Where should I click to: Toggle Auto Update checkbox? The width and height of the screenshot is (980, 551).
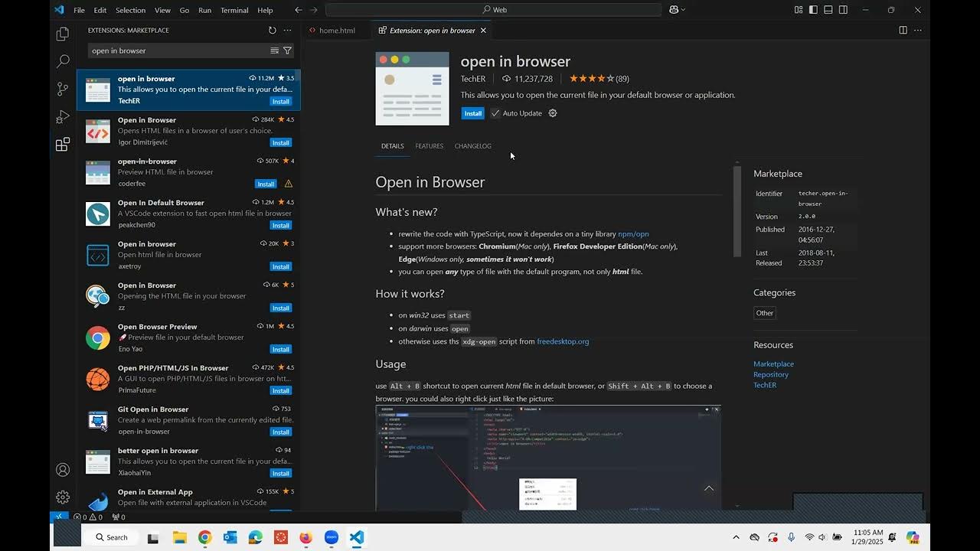(495, 113)
